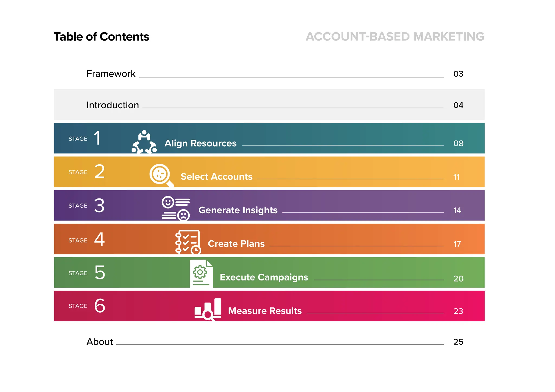Click page number 08
The image size is (555, 392).
(458, 143)
